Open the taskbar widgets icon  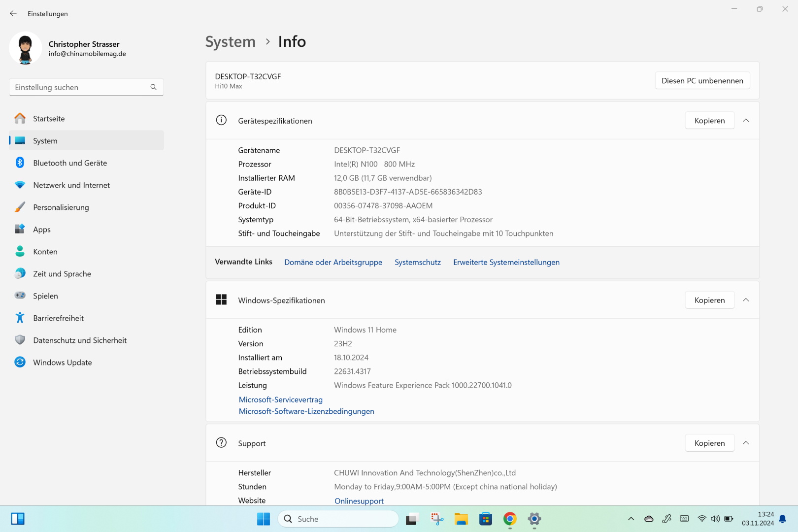point(18,519)
